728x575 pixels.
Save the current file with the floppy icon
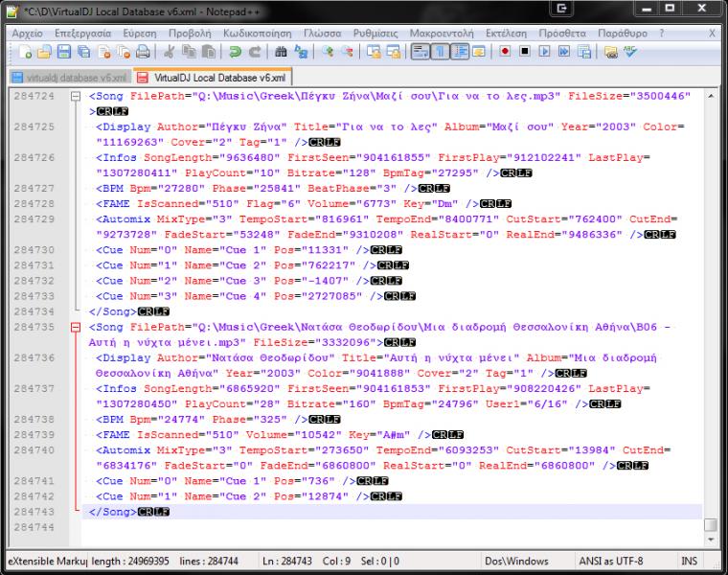click(x=64, y=52)
